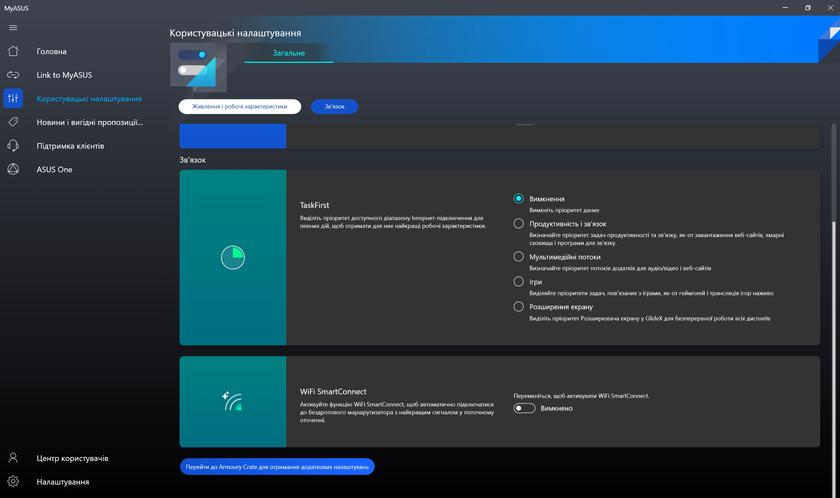
Task: Select the Користувацькі налаштування sliders icon
Action: [13, 98]
